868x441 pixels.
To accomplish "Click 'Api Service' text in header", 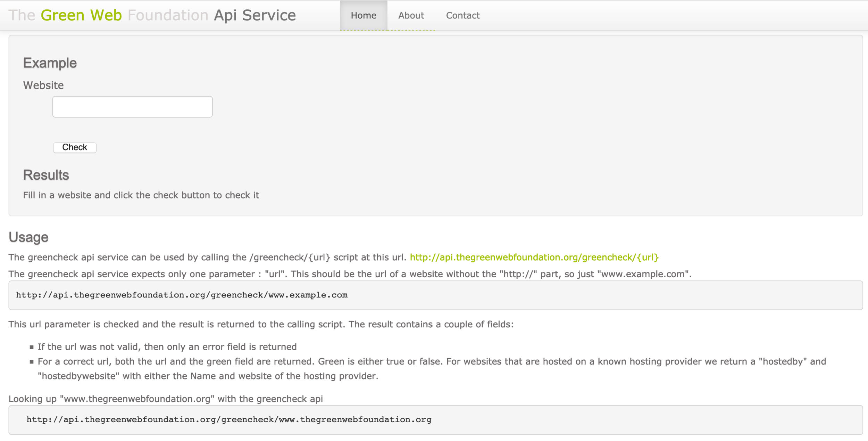I will [x=254, y=15].
